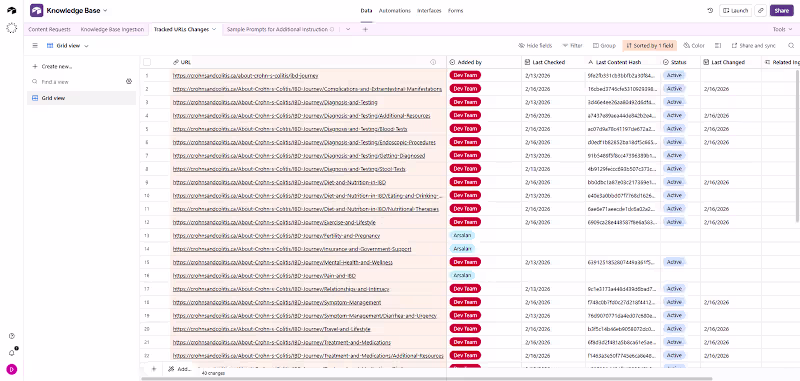Switch to the Data tab
800x381 pixels.
point(366,11)
